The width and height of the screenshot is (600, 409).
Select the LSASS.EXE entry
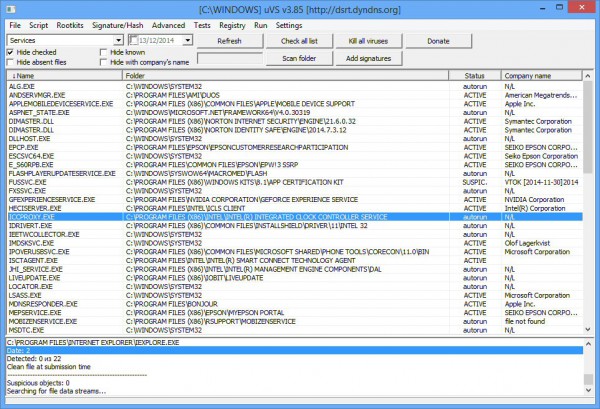[295, 295]
